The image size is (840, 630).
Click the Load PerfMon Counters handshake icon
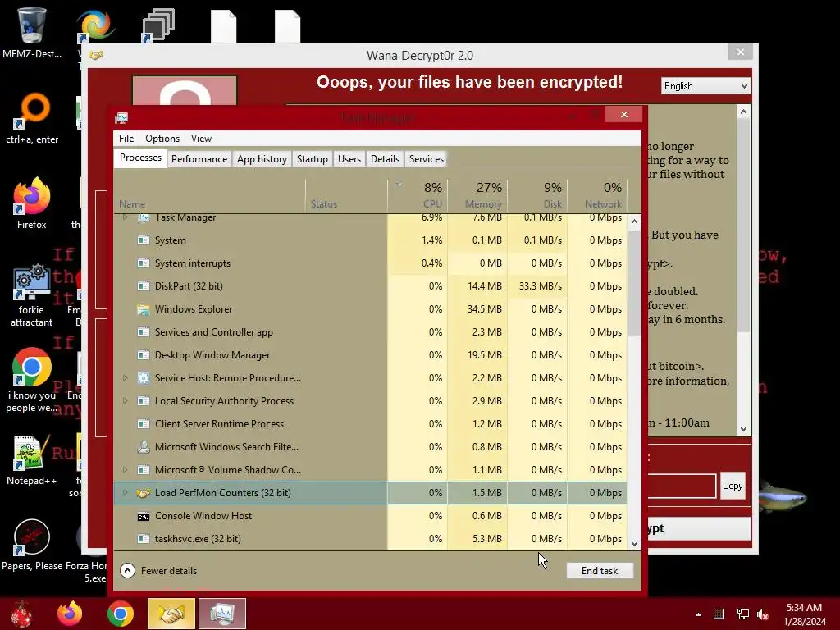point(143,493)
